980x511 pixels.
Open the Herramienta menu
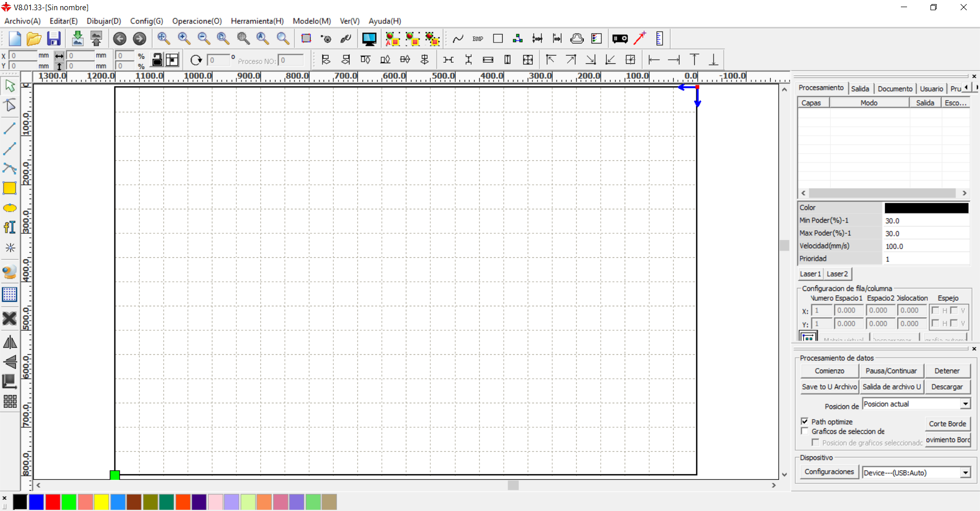click(257, 21)
